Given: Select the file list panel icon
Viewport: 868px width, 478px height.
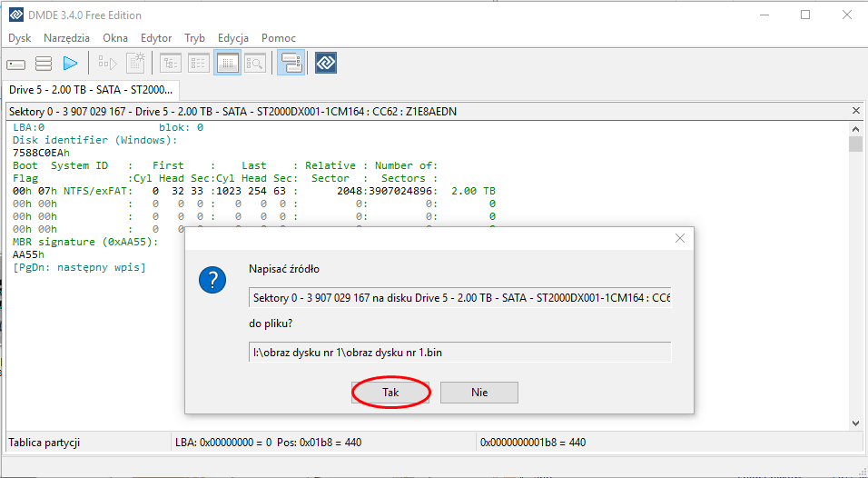Looking at the screenshot, I should [x=198, y=64].
